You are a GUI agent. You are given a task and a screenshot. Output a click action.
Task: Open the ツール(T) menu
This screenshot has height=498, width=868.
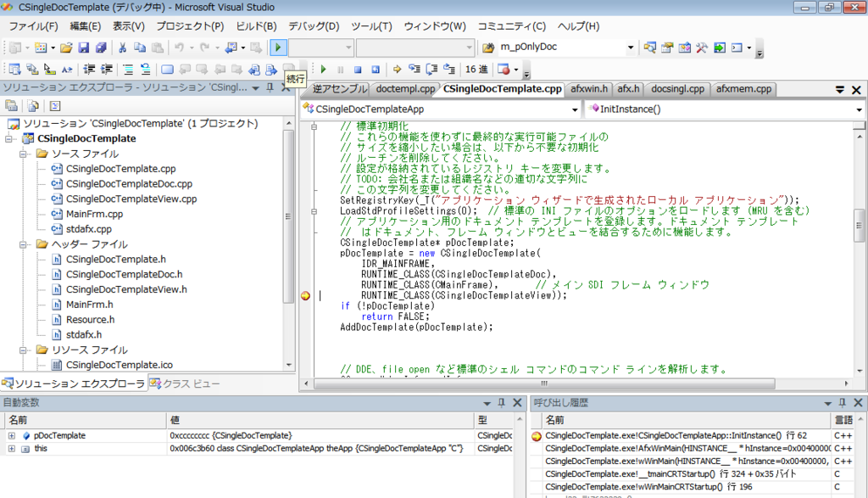(371, 26)
